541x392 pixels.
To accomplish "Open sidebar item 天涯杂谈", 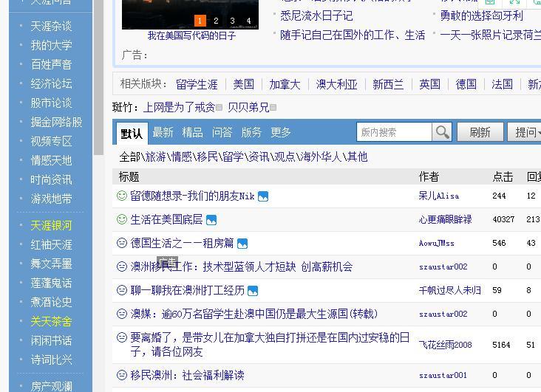I will tap(51, 26).
